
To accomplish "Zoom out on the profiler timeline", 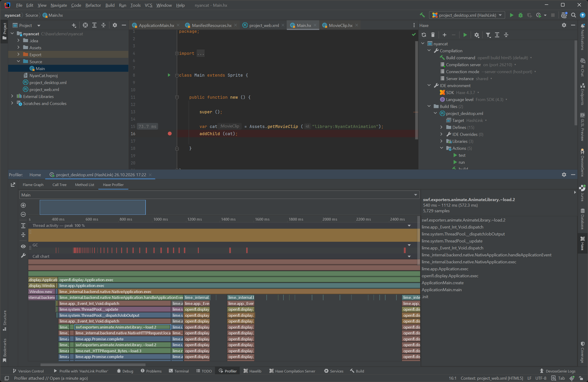I will pos(23,214).
